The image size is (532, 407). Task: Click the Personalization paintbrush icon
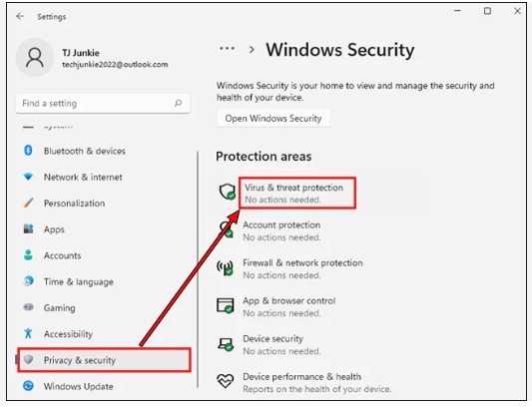[x=28, y=203]
